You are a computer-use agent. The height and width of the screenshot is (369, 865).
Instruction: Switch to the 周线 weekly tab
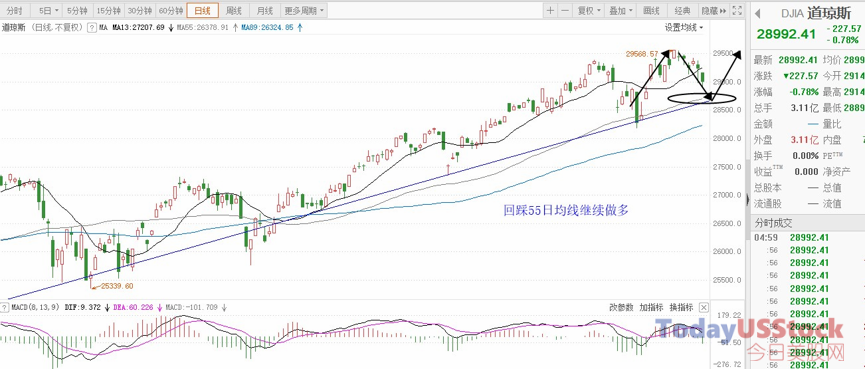tap(234, 10)
